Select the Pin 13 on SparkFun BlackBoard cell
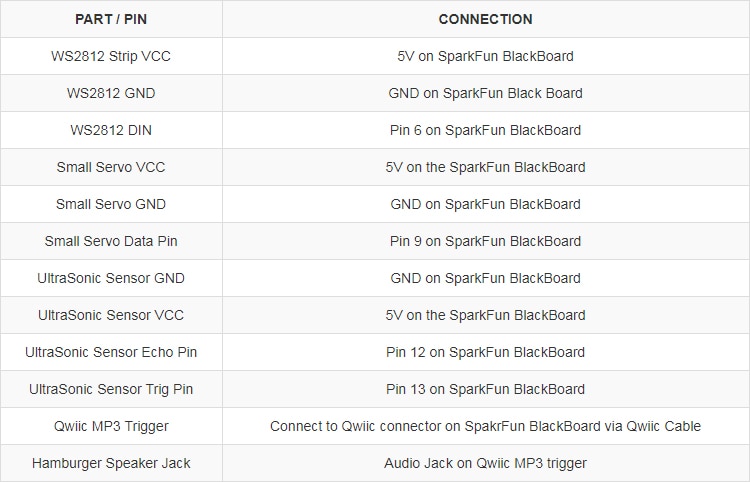Viewport: 750px width, 482px height. [x=485, y=389]
